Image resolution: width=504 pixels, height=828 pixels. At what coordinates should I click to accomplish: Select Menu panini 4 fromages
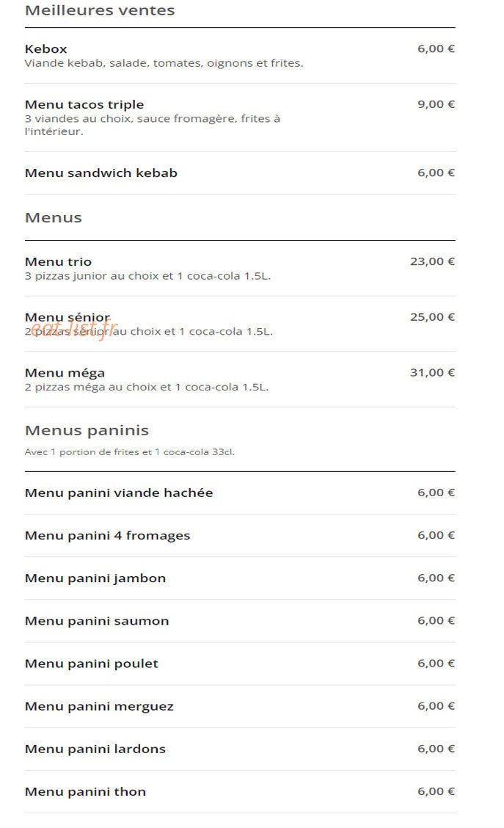(x=240, y=535)
